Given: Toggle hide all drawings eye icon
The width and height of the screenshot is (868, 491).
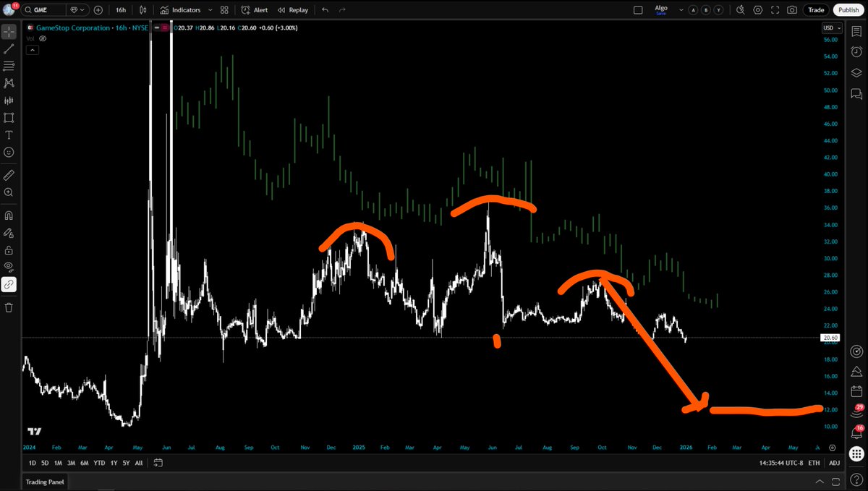Looking at the screenshot, I should [x=9, y=267].
